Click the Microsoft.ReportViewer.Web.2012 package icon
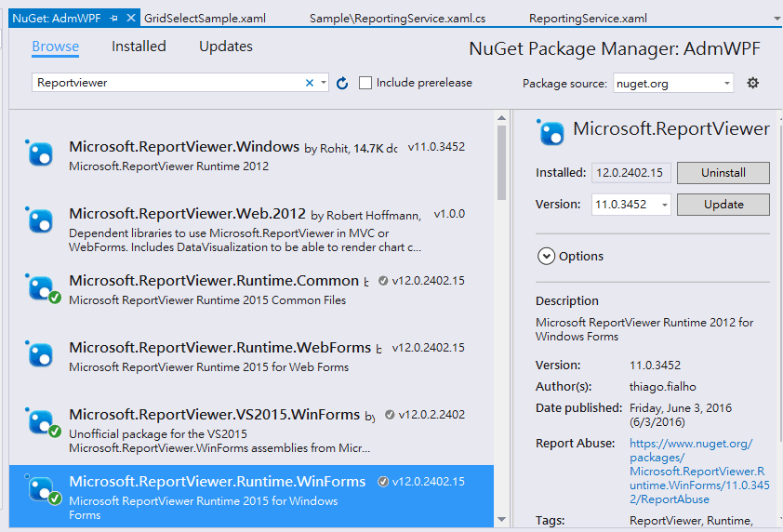 (x=40, y=221)
